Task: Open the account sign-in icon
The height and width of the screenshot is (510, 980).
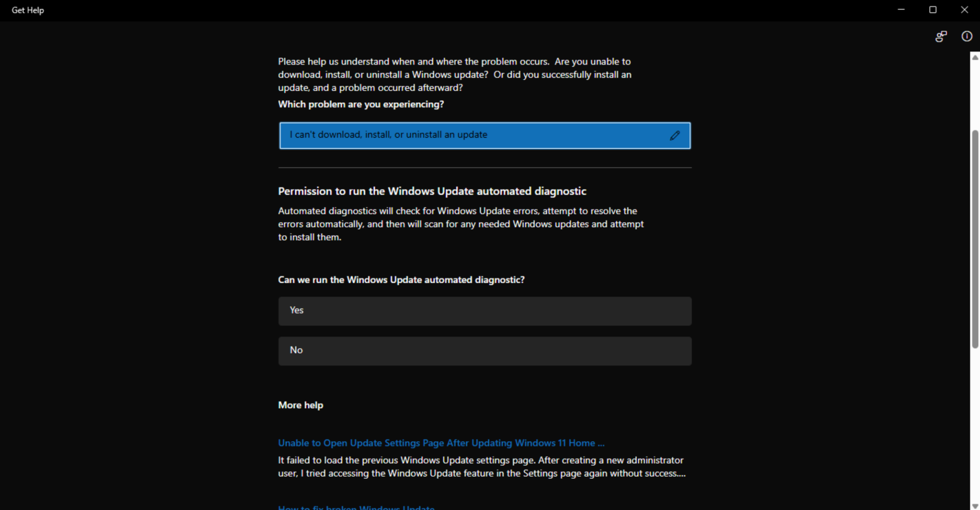Action: 941,36
